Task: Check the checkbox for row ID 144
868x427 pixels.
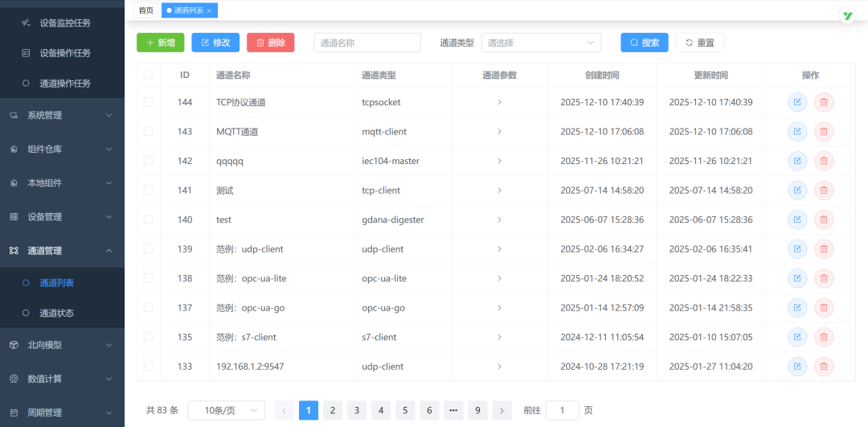Action: [148, 102]
